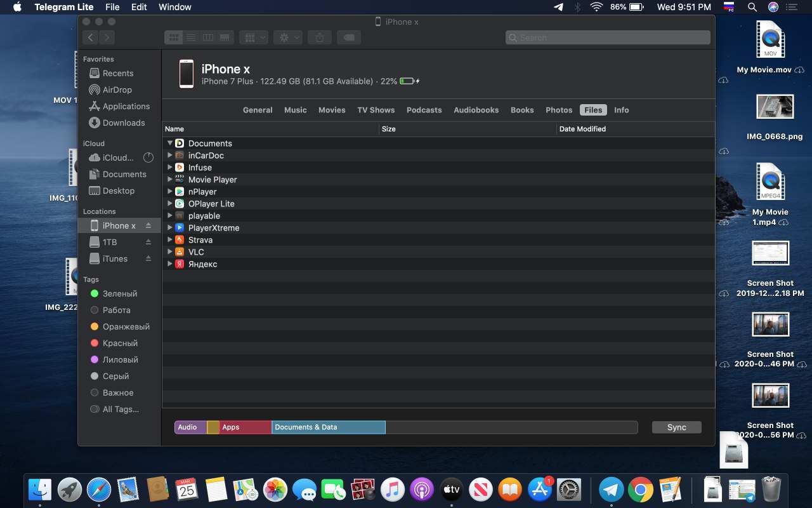Screen dimensions: 812x508
Task: Expand the nPlayer app row
Action: tap(170, 191)
